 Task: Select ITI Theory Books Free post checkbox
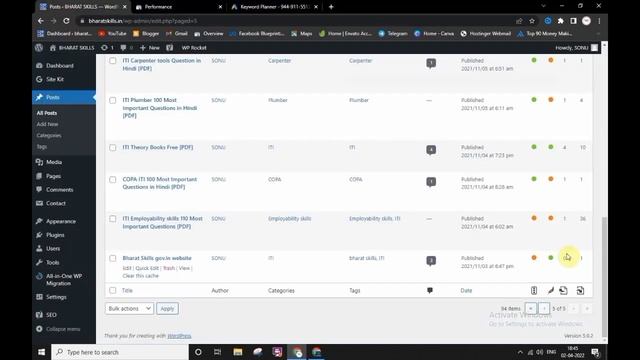[113, 148]
